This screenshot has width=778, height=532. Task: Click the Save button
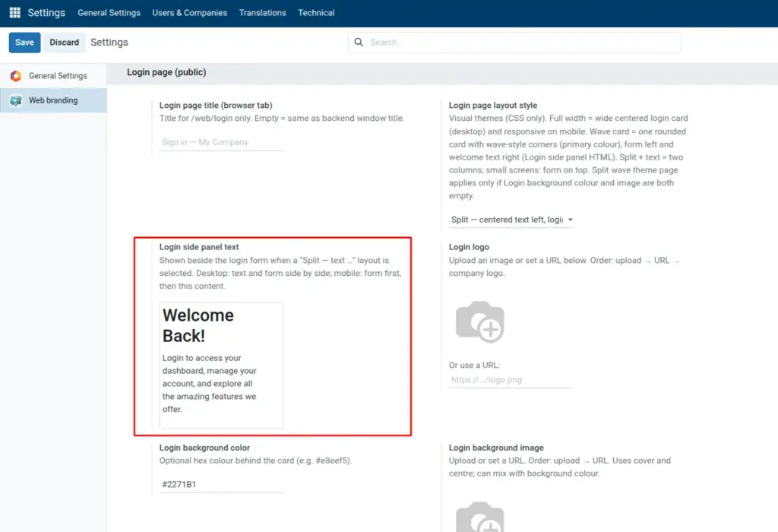[25, 43]
